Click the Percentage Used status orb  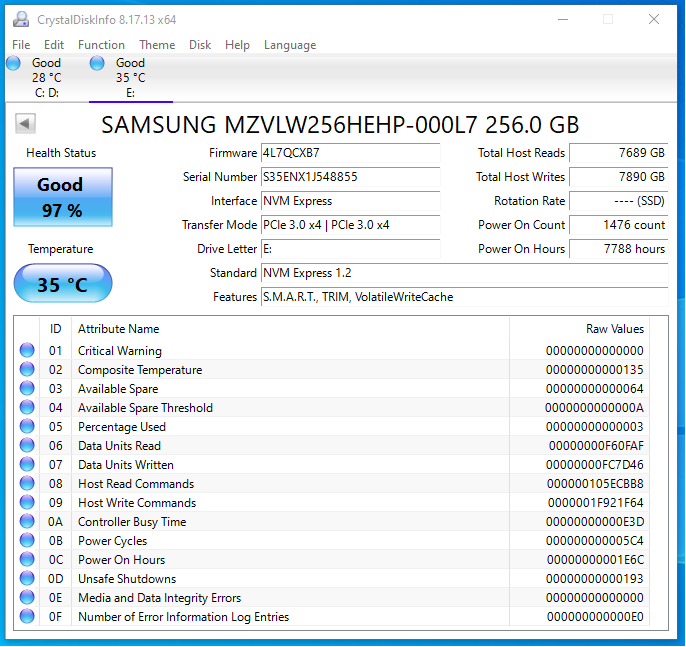coord(27,427)
